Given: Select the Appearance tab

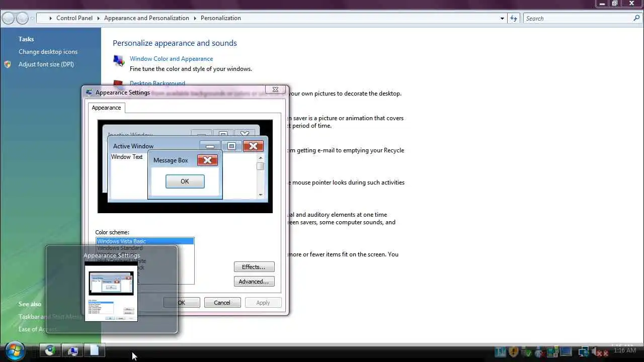Looking at the screenshot, I should (x=106, y=108).
